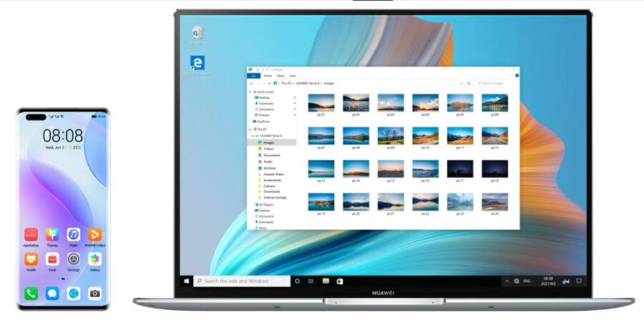This screenshot has width=644, height=323.
Task: Click the Windows Start button
Action: click(x=186, y=281)
